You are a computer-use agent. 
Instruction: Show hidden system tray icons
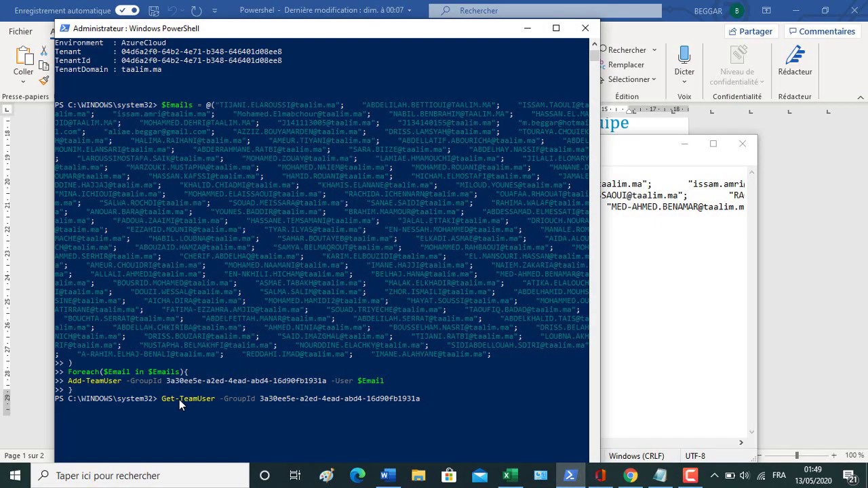714,475
